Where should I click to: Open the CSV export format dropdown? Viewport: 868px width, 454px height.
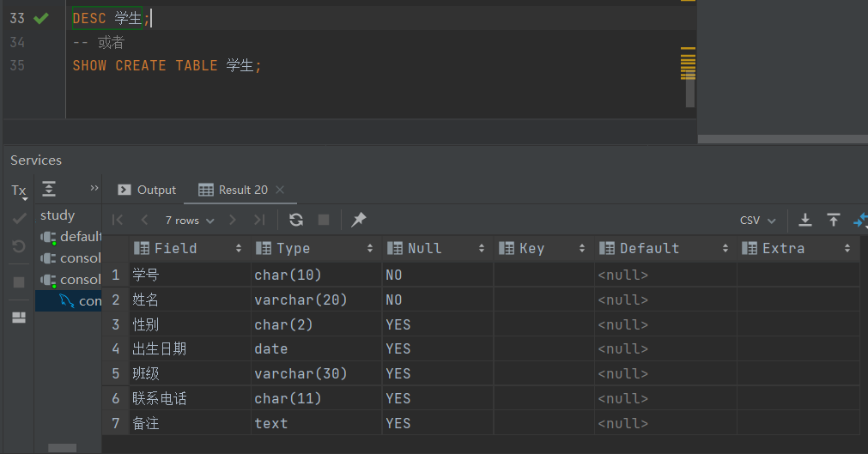point(758,221)
